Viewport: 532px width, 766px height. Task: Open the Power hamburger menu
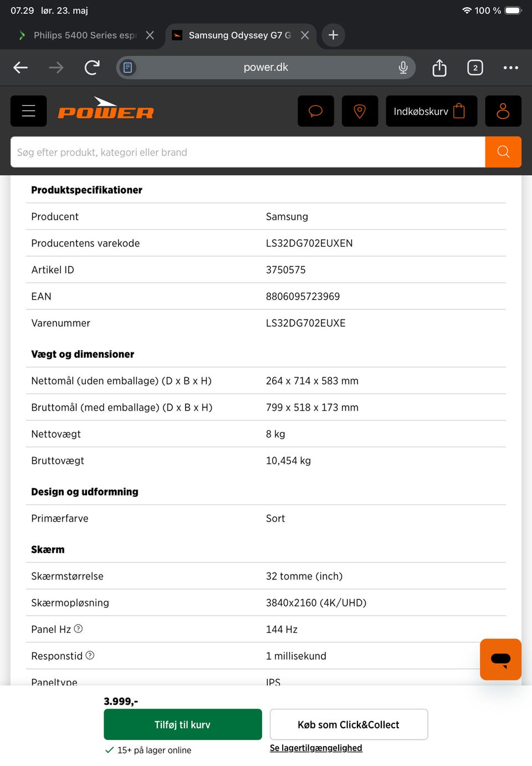[x=29, y=111]
